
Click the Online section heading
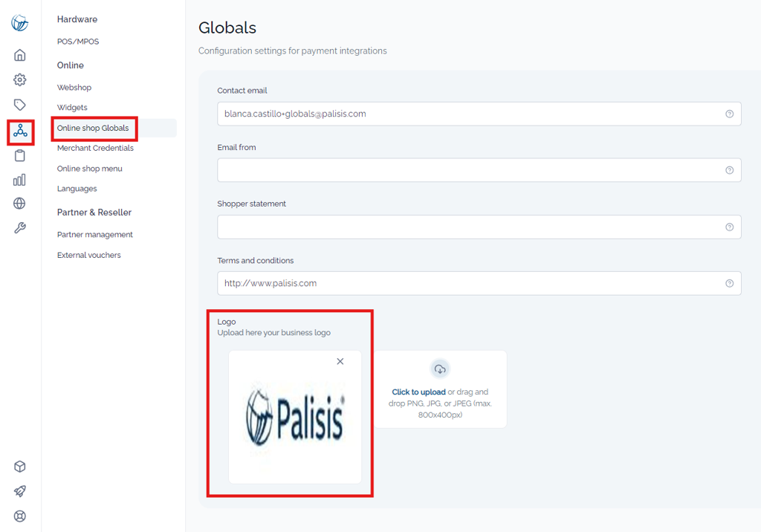[x=71, y=65]
